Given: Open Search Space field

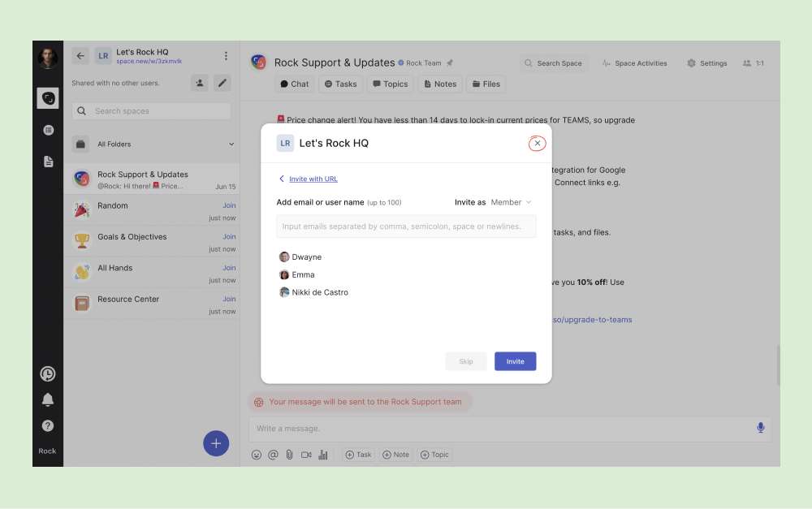Looking at the screenshot, I should pos(552,63).
